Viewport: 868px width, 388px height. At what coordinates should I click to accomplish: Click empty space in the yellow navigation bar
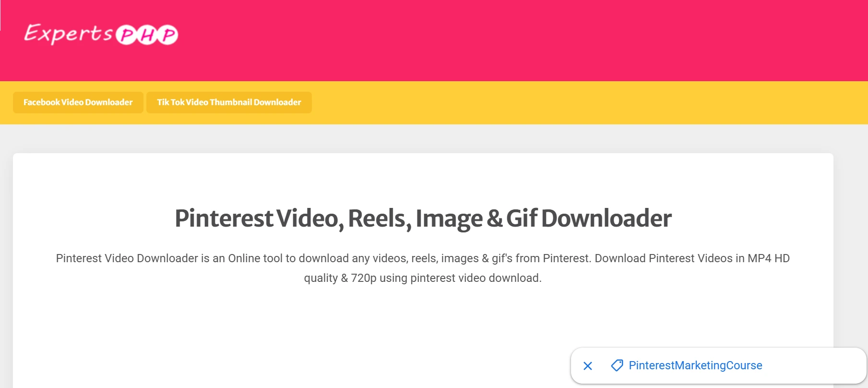click(576, 103)
